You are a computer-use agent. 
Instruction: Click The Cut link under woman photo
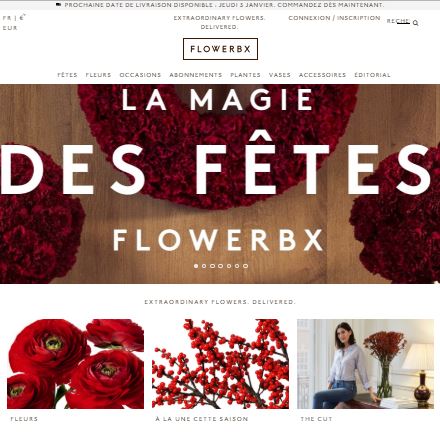(316, 419)
